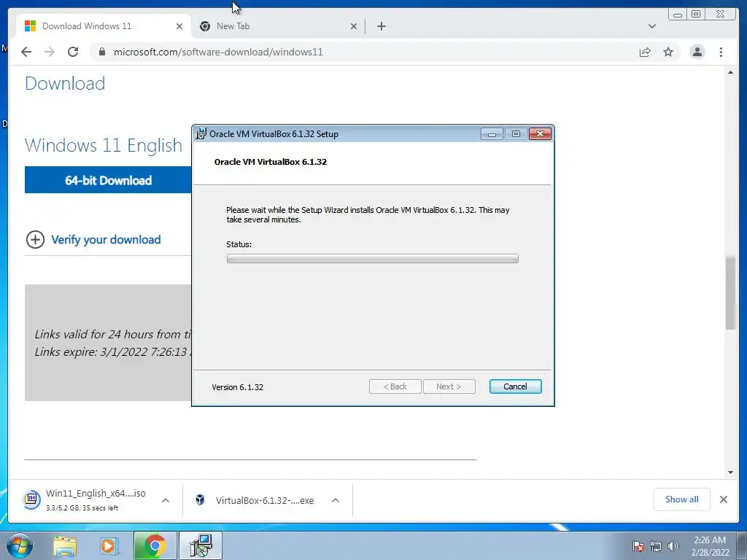Reload the Microsoft download page
Viewport: 747px width, 560px height.
[73, 52]
